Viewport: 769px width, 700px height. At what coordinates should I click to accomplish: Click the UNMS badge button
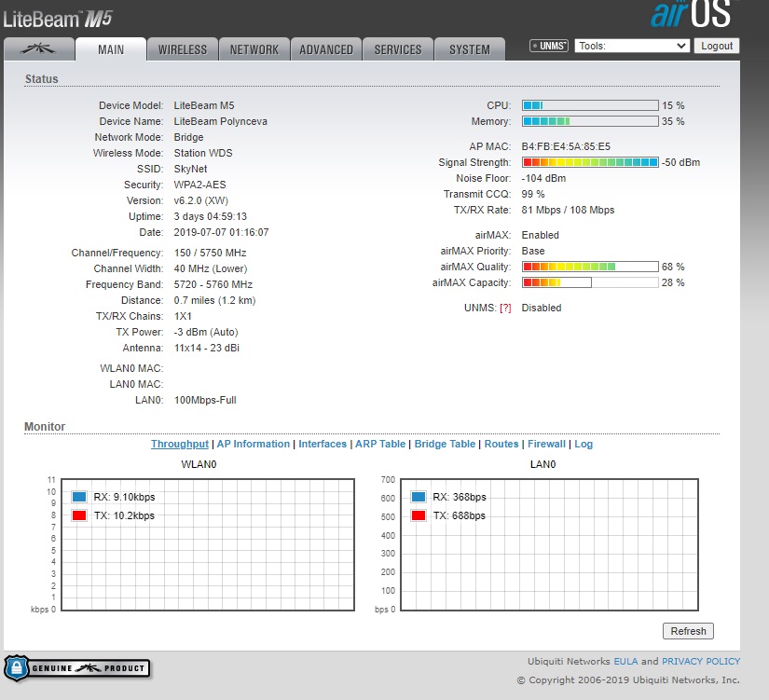549,46
